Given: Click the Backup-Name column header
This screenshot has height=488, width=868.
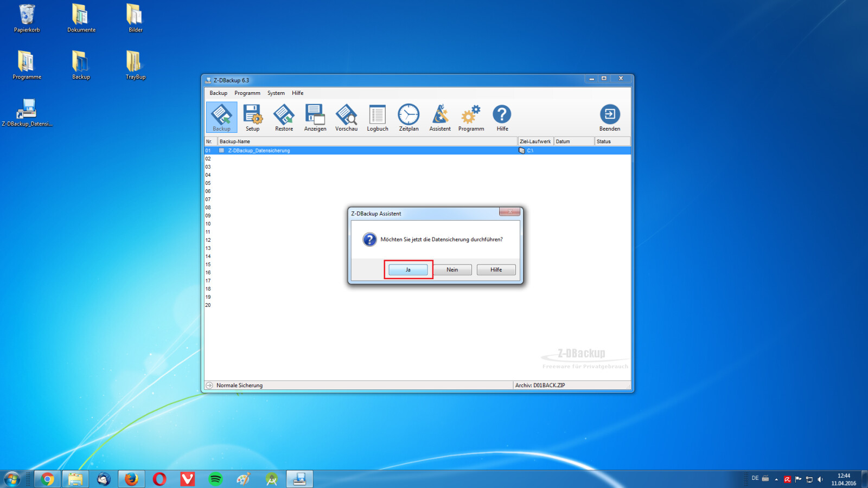Looking at the screenshot, I should pos(367,142).
